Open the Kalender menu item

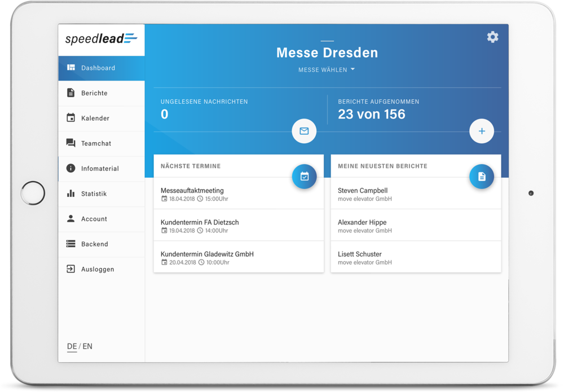[x=102, y=118]
